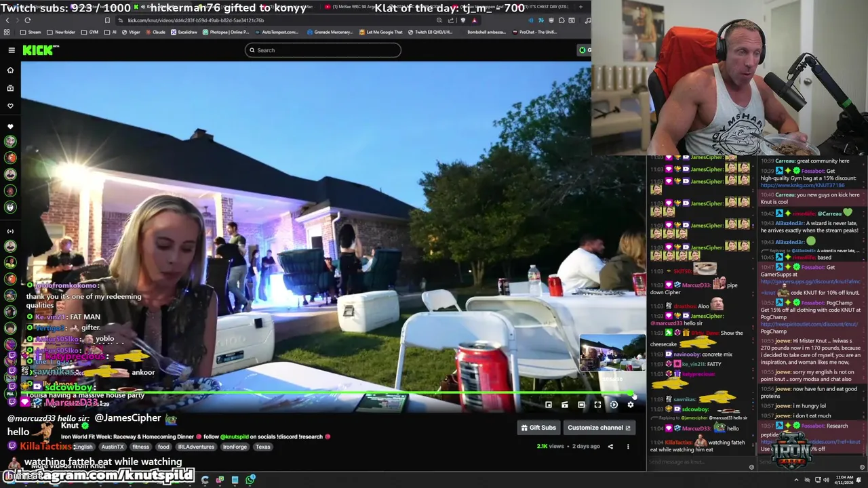Switch to the McRae WRC 98 browser tab
The width and height of the screenshot is (868, 488).
pyautogui.click(x=353, y=7)
